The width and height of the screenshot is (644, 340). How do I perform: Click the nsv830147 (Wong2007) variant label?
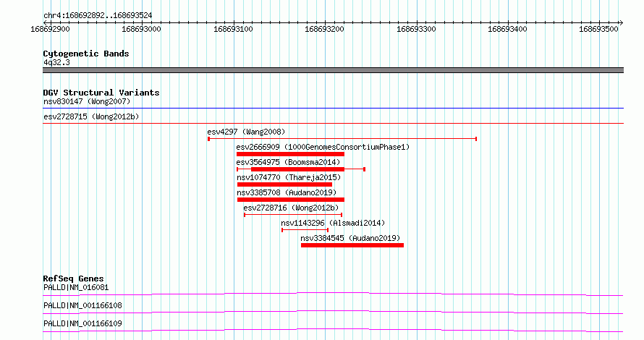pos(87,101)
